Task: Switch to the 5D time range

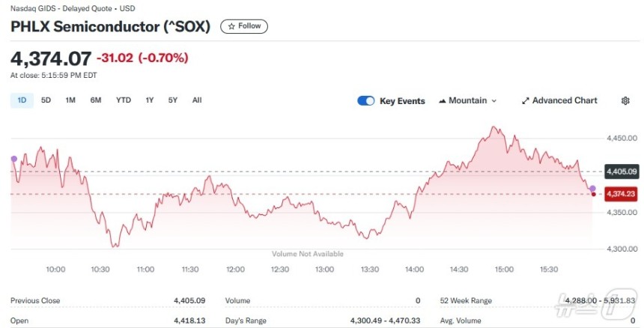Action: [x=46, y=100]
